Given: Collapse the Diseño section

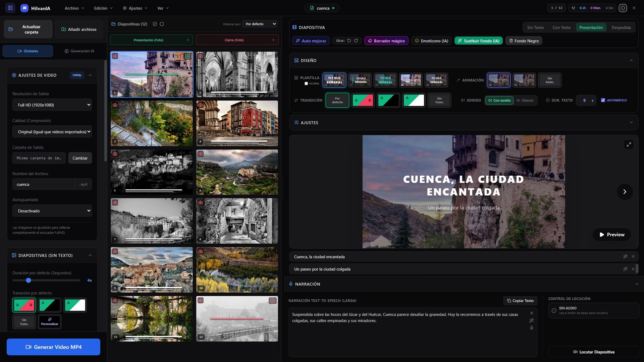Looking at the screenshot, I should pos(631,60).
